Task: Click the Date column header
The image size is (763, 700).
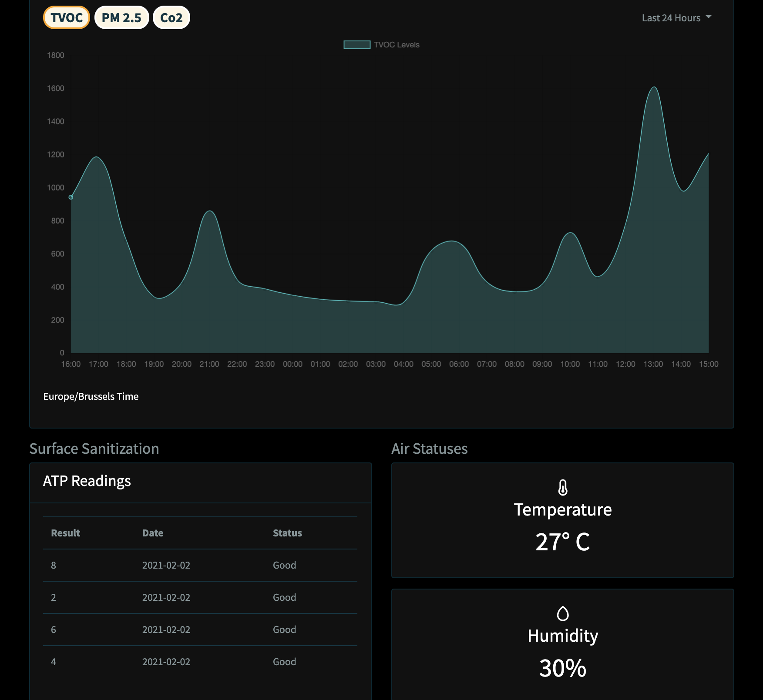Action: [153, 533]
